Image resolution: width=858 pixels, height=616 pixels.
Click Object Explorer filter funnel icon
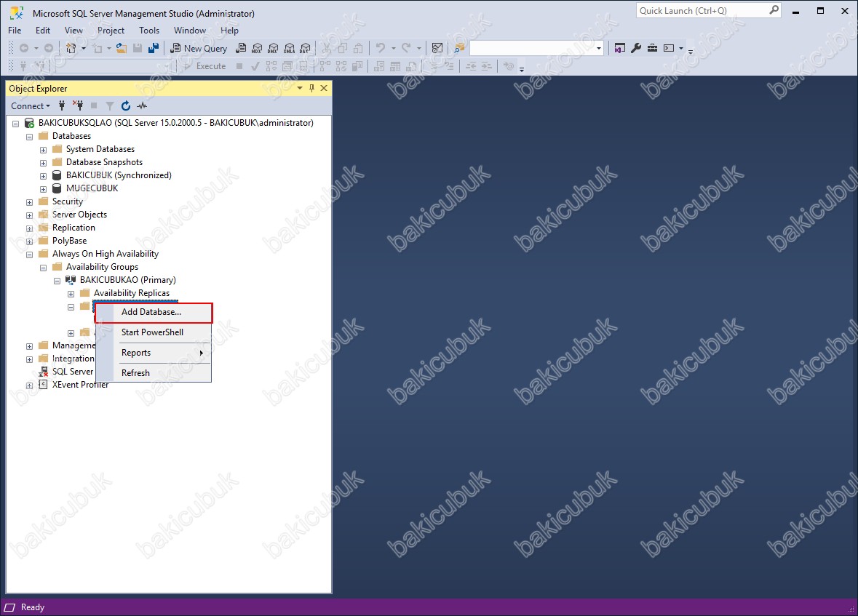click(110, 105)
